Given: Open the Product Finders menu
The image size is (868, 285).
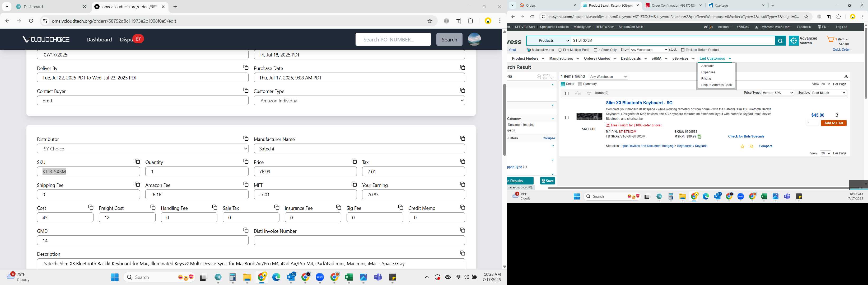Looking at the screenshot, I should 527,59.
